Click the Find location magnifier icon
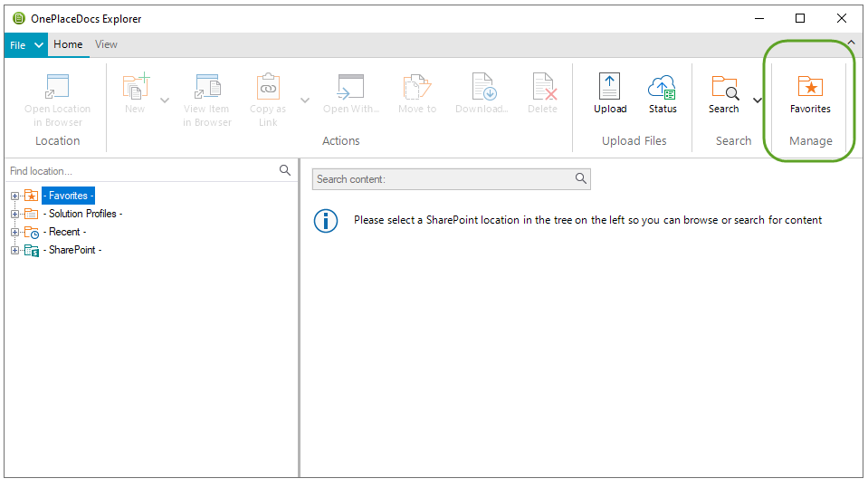This screenshot has width=868, height=488. [x=285, y=170]
